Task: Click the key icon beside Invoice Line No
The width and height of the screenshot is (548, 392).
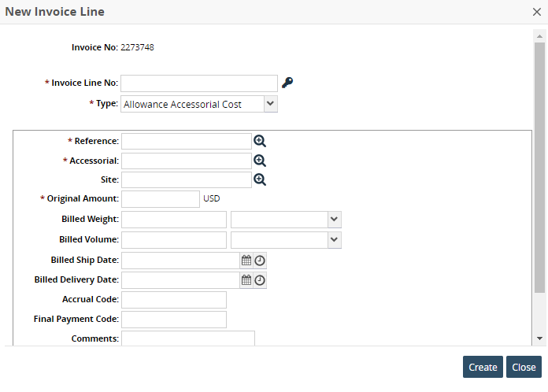Action: (x=288, y=83)
